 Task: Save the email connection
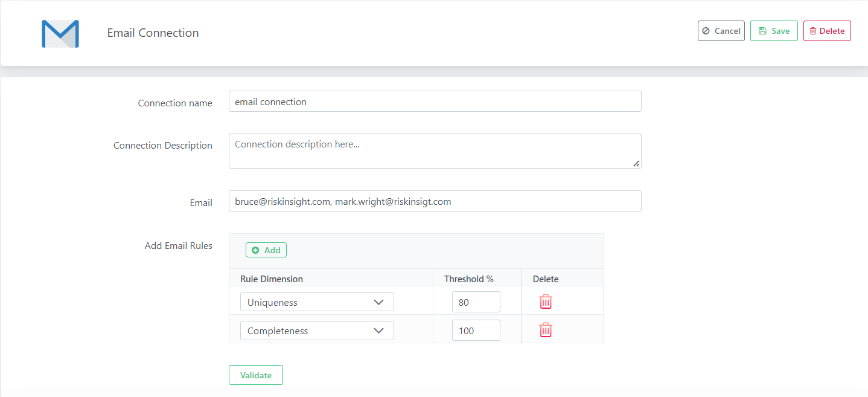[774, 31]
